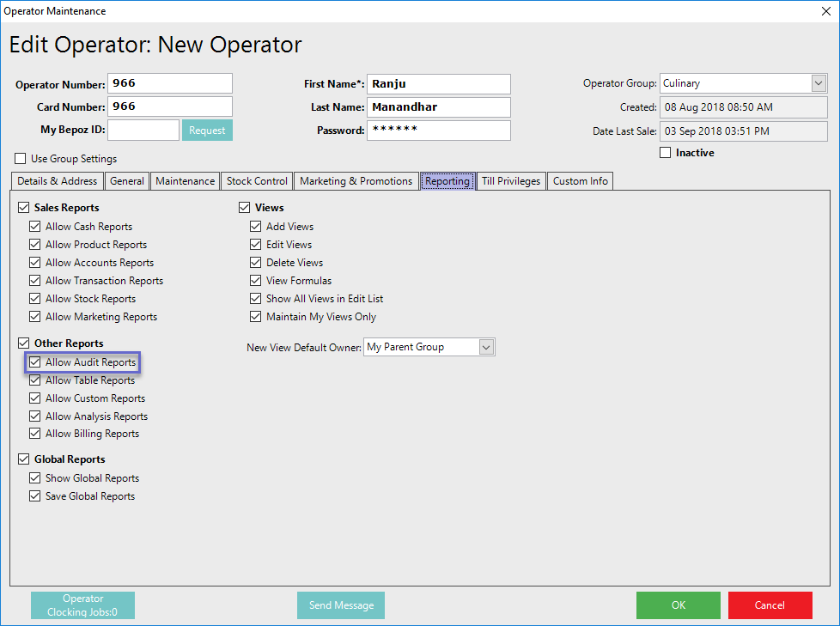The width and height of the screenshot is (840, 626).
Task: Open Send Message button
Action: pyautogui.click(x=341, y=605)
